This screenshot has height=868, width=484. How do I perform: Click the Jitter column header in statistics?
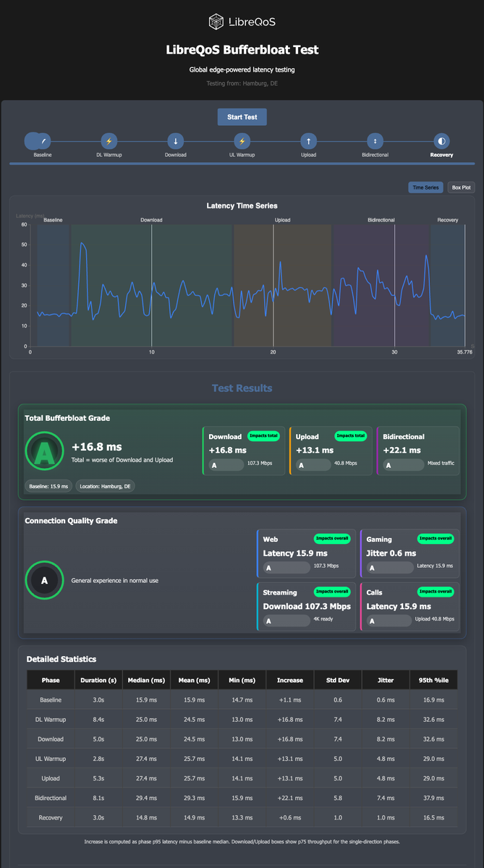click(x=386, y=680)
